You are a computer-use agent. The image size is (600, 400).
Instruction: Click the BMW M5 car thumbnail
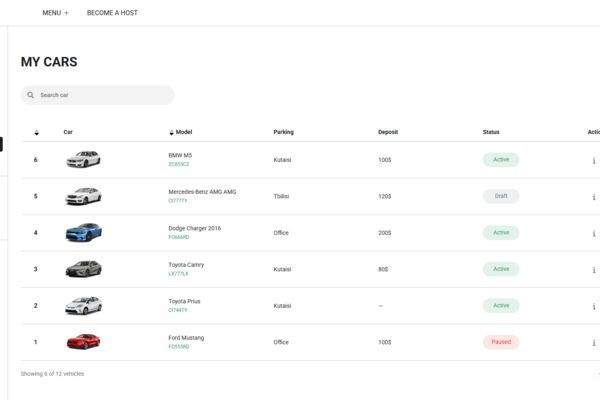83,159
